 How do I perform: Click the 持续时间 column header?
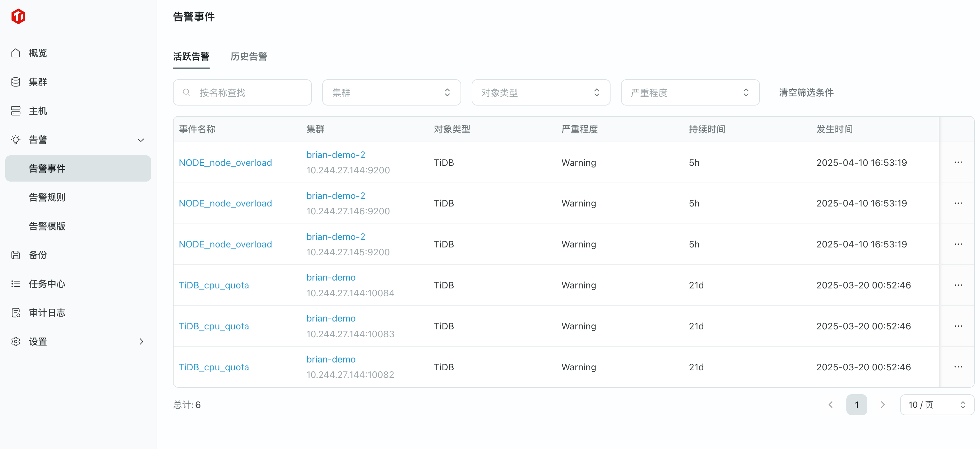click(x=707, y=129)
